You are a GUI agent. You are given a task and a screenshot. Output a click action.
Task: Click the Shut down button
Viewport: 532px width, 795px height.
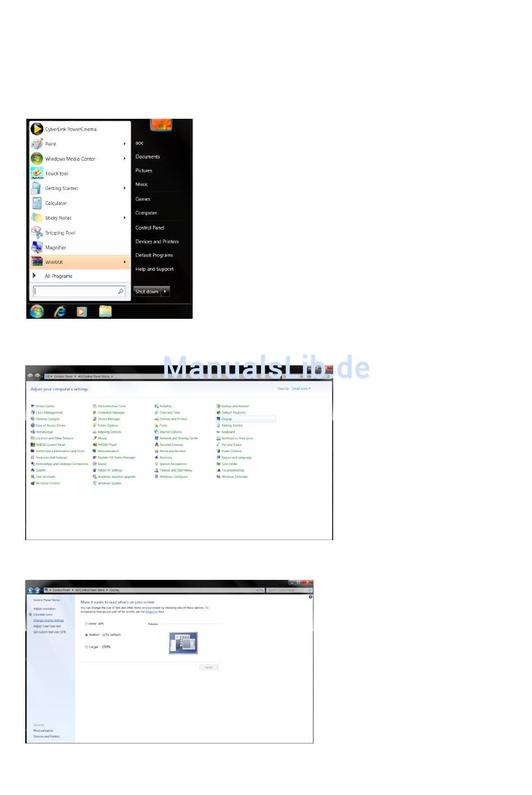(x=147, y=291)
